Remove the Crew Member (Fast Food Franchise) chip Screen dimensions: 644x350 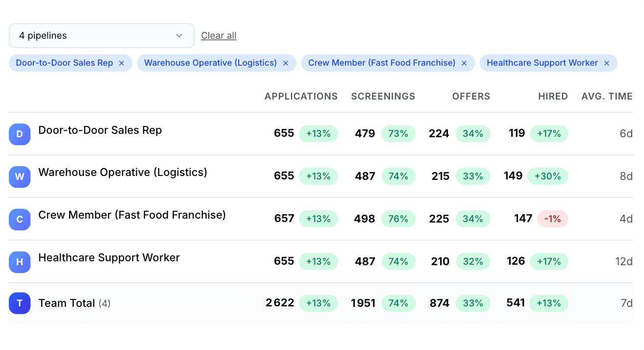click(464, 63)
